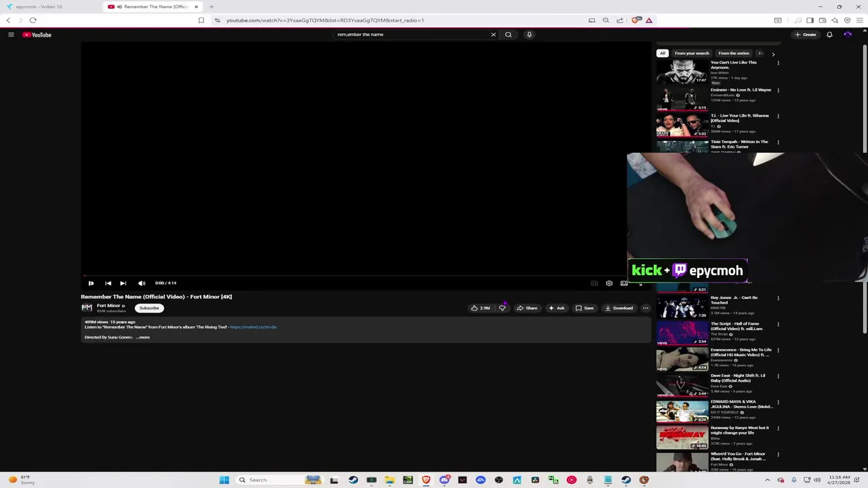This screenshot has height=488, width=868.
Task: Like the video with 2.9M likes
Action: pyautogui.click(x=480, y=308)
